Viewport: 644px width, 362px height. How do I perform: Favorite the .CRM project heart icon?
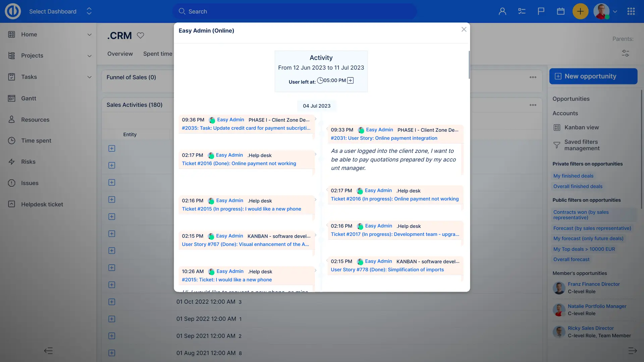[x=141, y=35]
